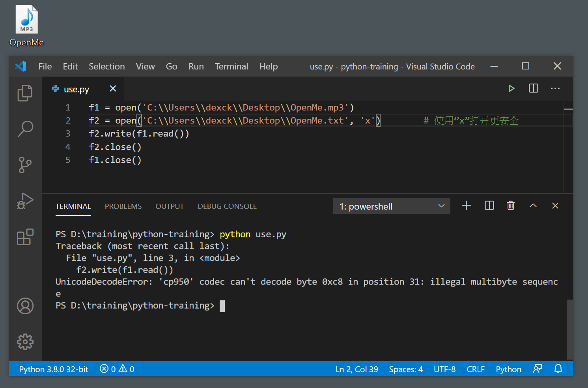The image size is (588, 388).
Task: Change the CRLF end of line sequence
Action: (476, 369)
